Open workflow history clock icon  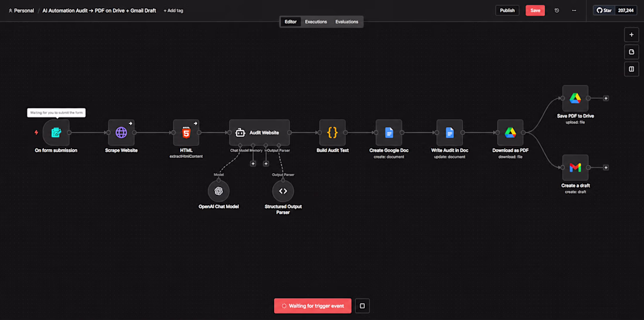click(x=557, y=11)
